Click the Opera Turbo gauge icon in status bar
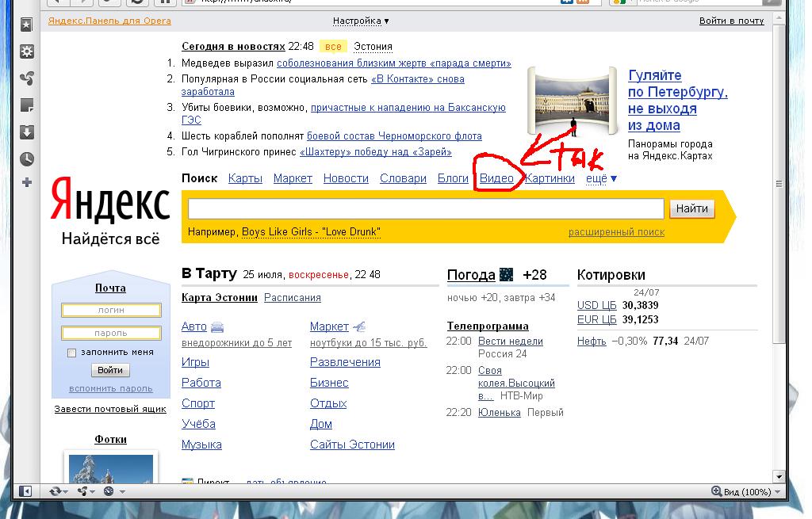This screenshot has width=812, height=519. (x=109, y=491)
